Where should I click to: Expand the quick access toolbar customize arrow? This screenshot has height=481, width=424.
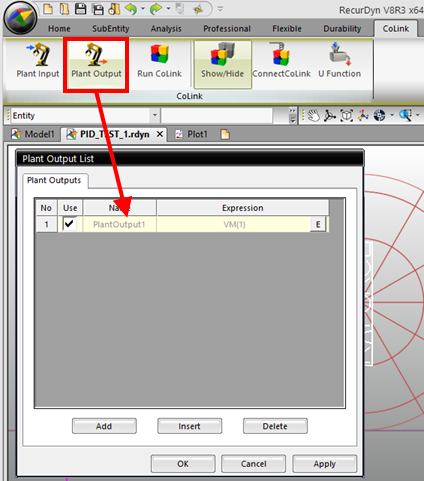(x=220, y=9)
